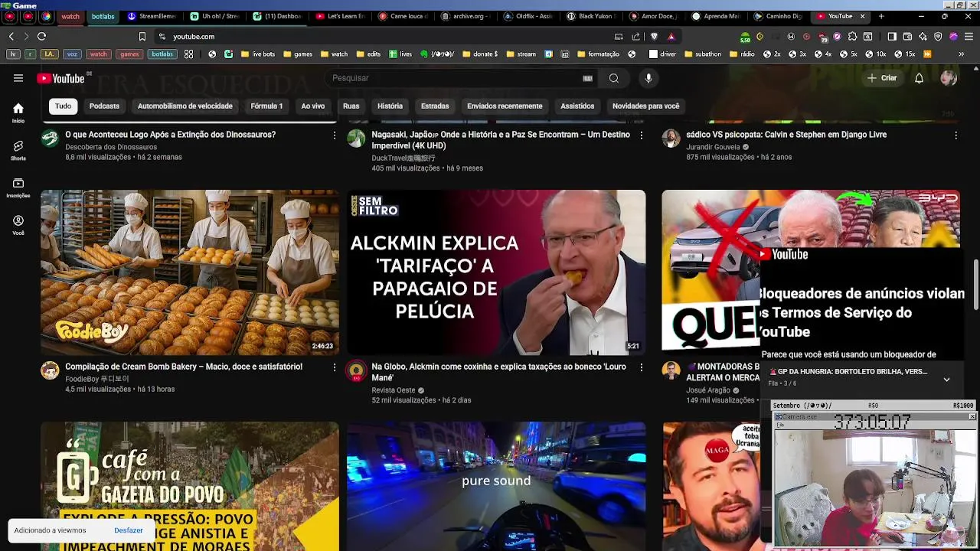Select the Podcasts filter chip

[x=104, y=106]
